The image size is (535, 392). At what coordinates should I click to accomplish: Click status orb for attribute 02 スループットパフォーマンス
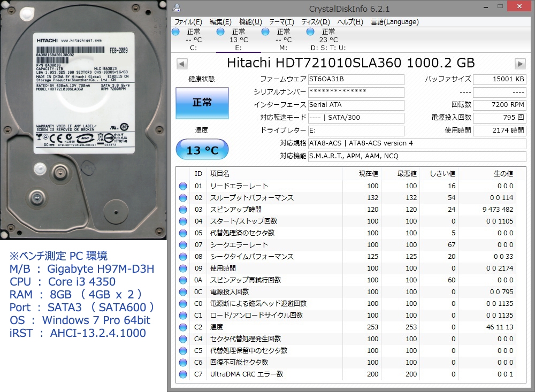click(183, 198)
